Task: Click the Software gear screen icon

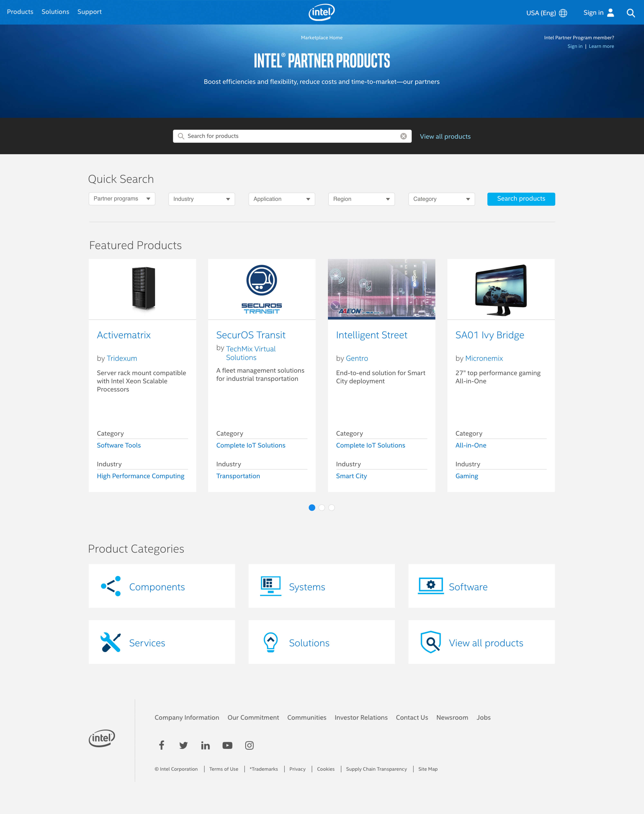Action: point(431,586)
